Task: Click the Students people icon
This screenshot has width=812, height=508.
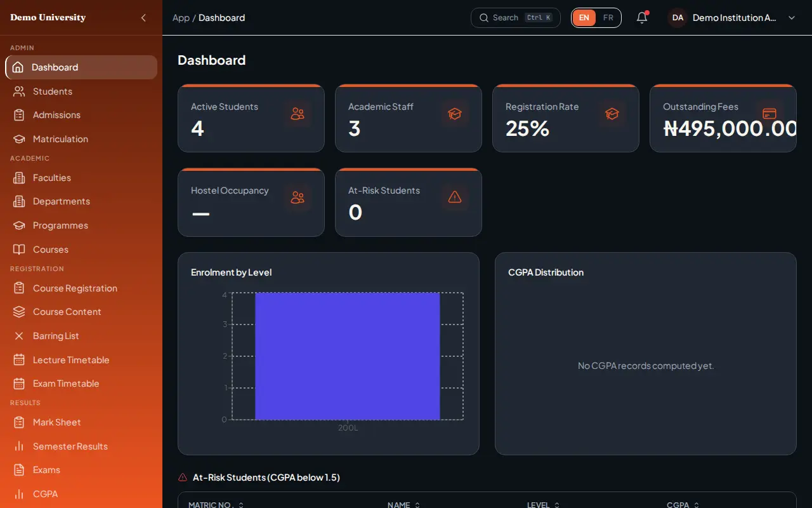Action: tap(19, 91)
